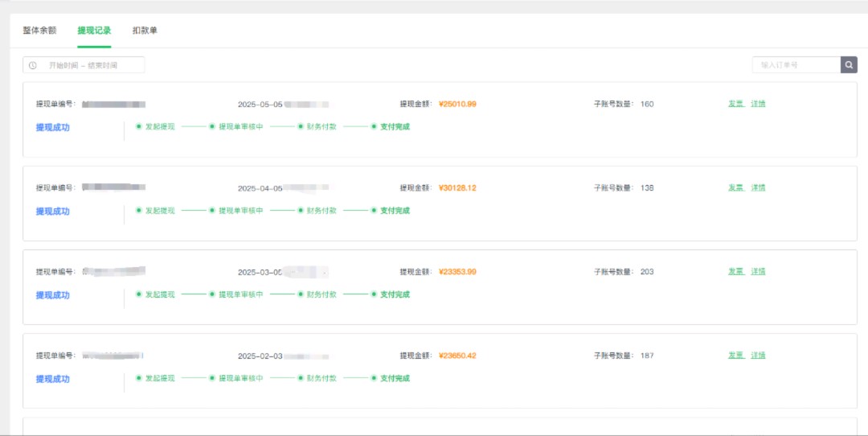
Task: Click 提现成功 status in the 2025-04-05 record
Action: click(52, 211)
